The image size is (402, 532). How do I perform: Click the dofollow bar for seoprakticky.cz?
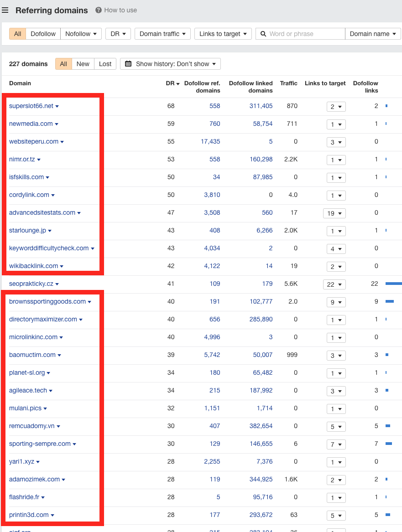[x=393, y=284]
